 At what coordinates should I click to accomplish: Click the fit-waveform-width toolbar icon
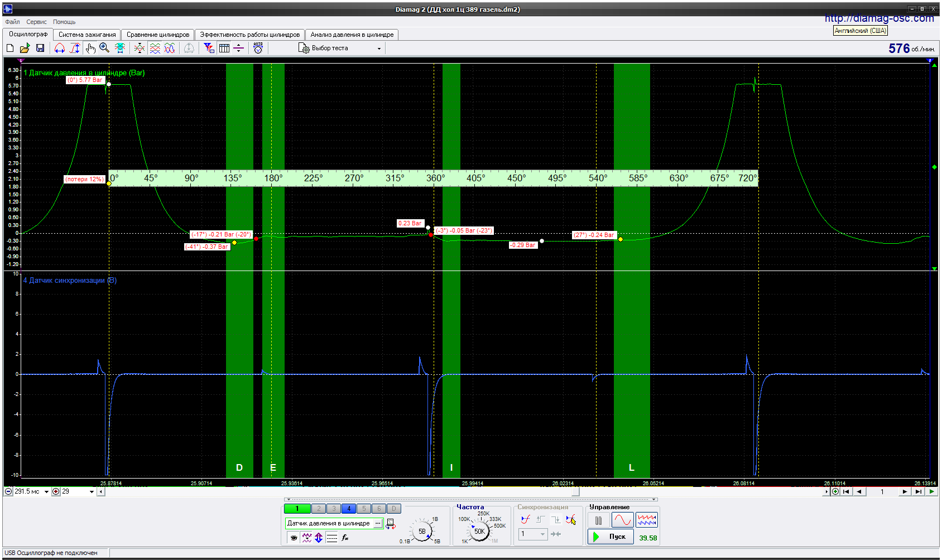(120, 49)
